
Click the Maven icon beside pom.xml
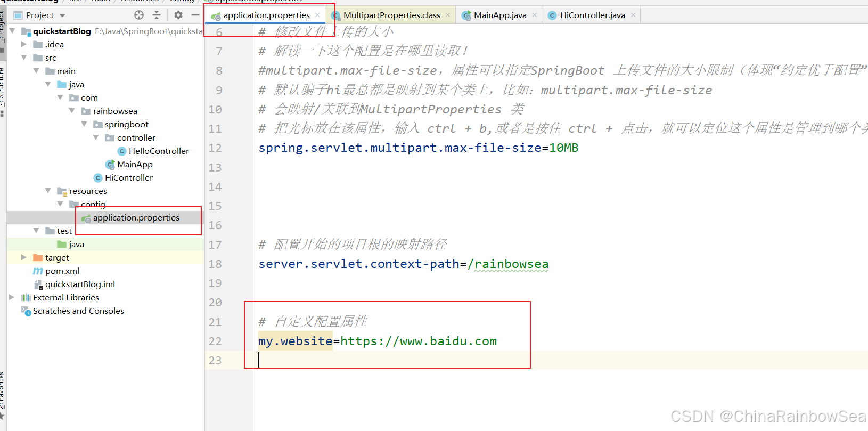tap(38, 271)
